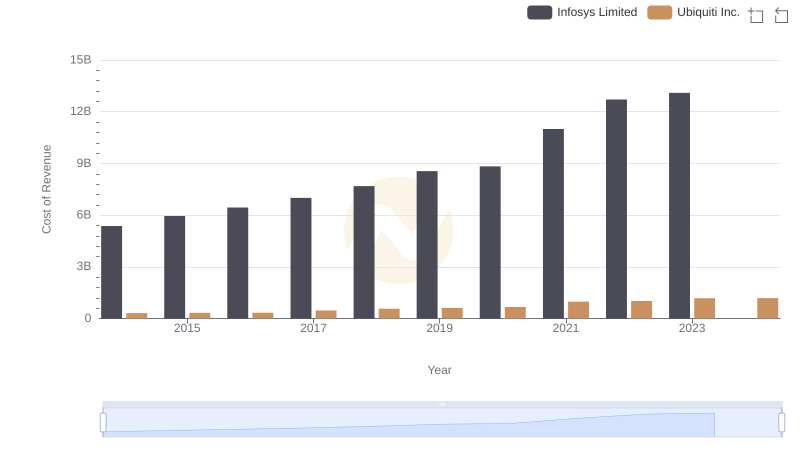The image size is (800, 461).
Task: Click the Year axis title
Action: 439,370
